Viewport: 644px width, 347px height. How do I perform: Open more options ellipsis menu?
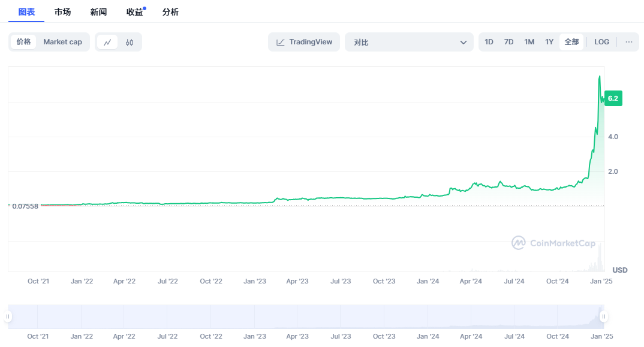(628, 42)
